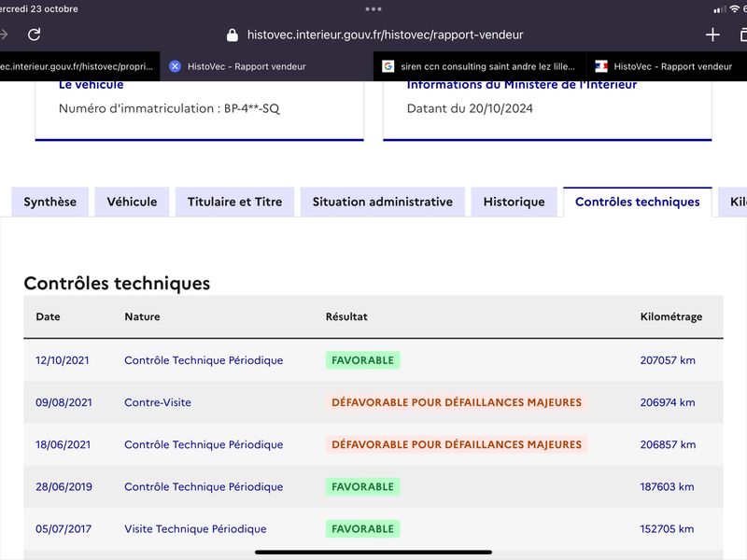Open the Véhicule tab
The width and height of the screenshot is (747, 560).
click(x=132, y=202)
